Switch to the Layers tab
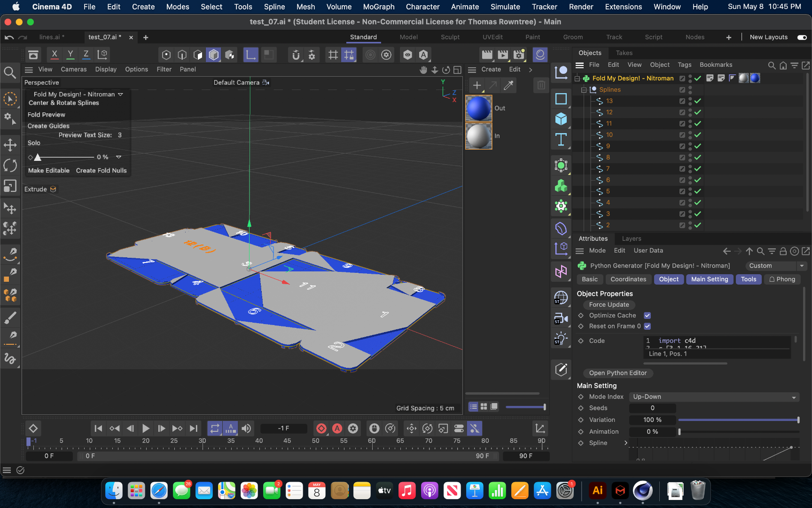 point(632,239)
